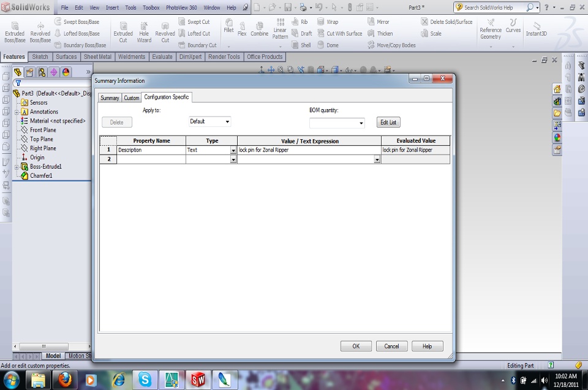The width and height of the screenshot is (588, 390).
Task: Click the taskbar volume icon
Action: (x=544, y=380)
